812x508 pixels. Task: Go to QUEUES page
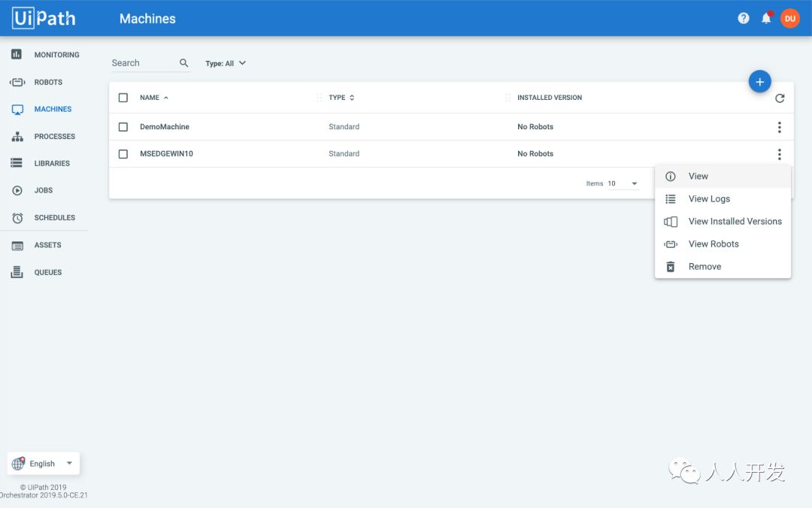point(48,272)
